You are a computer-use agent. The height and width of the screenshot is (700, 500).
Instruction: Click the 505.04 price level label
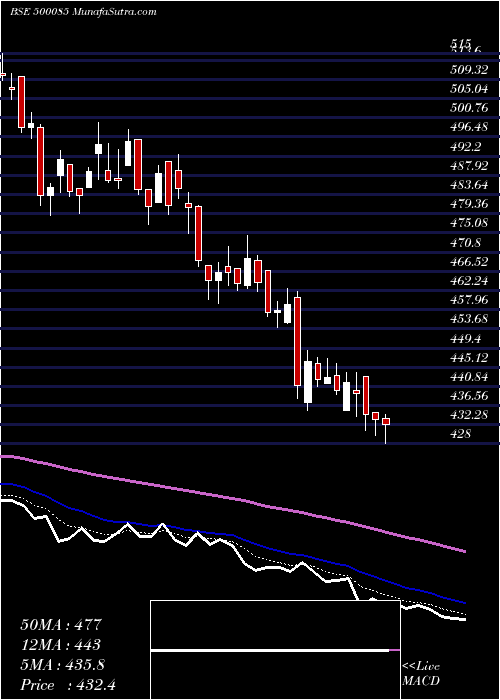coord(469,89)
